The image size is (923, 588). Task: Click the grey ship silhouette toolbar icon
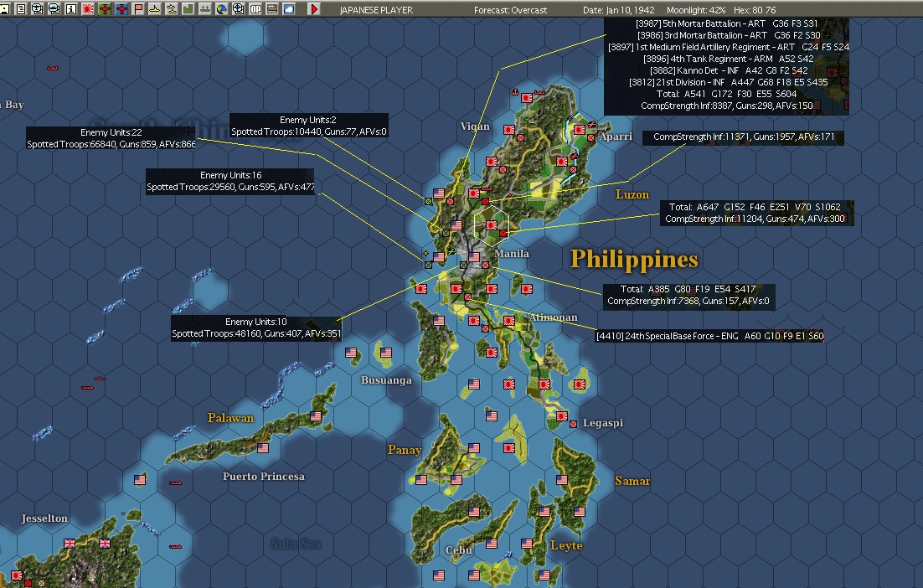(205, 9)
